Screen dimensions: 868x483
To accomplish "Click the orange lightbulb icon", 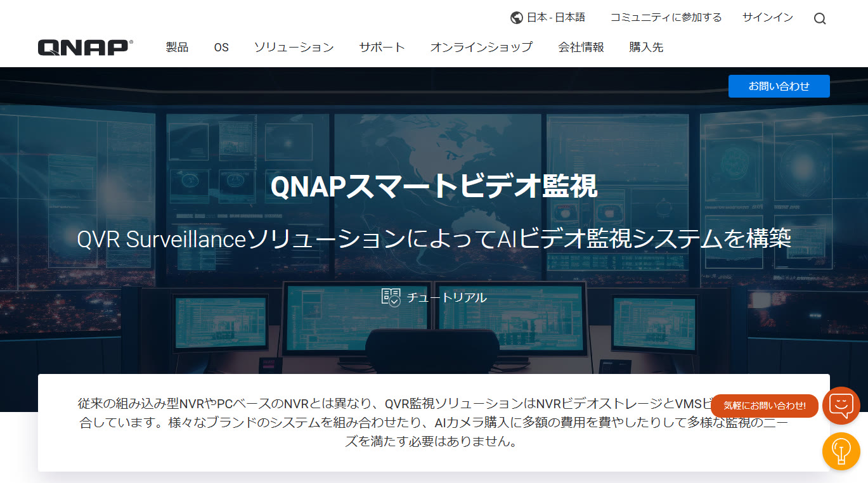I will click(x=841, y=451).
